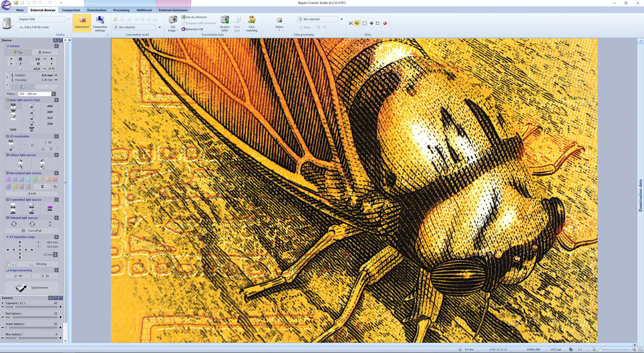
Task: Click the color wheel icon in status bar
Action: point(571,349)
